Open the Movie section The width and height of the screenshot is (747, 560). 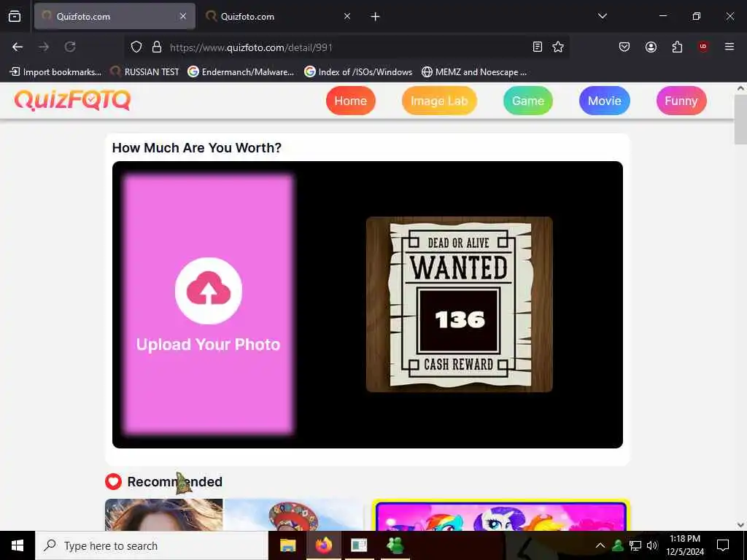605,101
